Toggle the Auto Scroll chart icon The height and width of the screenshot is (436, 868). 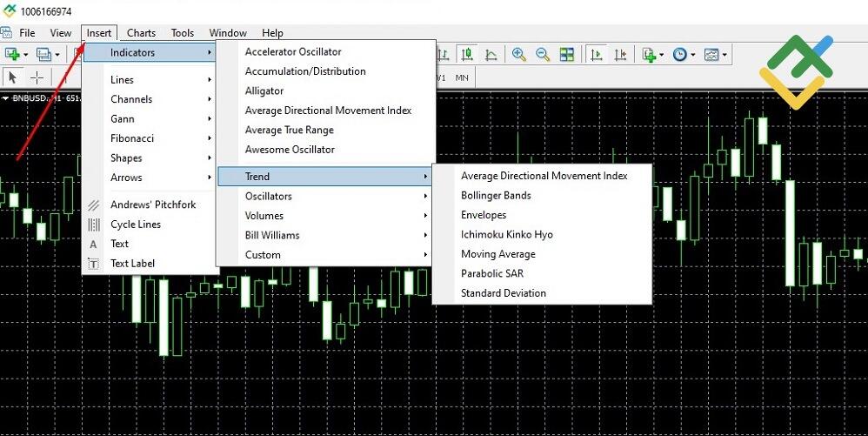click(x=596, y=54)
